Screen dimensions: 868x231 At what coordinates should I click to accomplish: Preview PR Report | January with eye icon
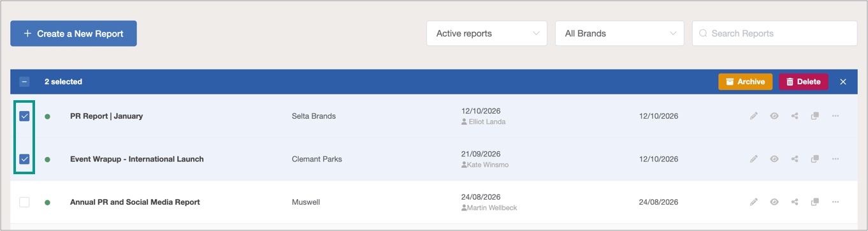(774, 116)
